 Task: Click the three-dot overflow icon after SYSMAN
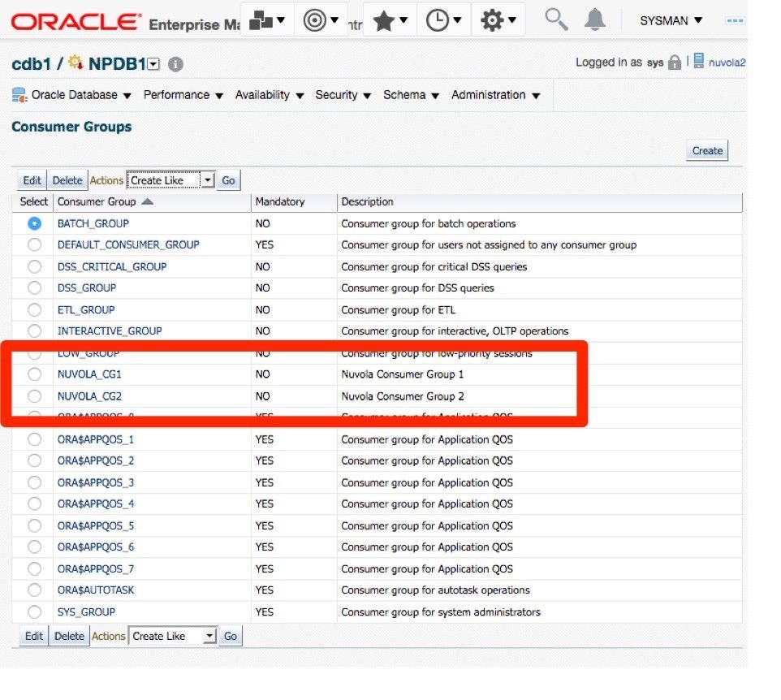coord(735,20)
